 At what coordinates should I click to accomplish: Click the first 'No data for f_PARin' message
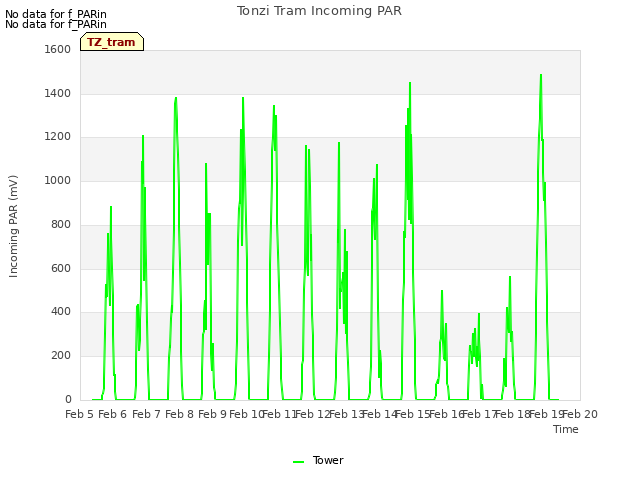point(56,14)
